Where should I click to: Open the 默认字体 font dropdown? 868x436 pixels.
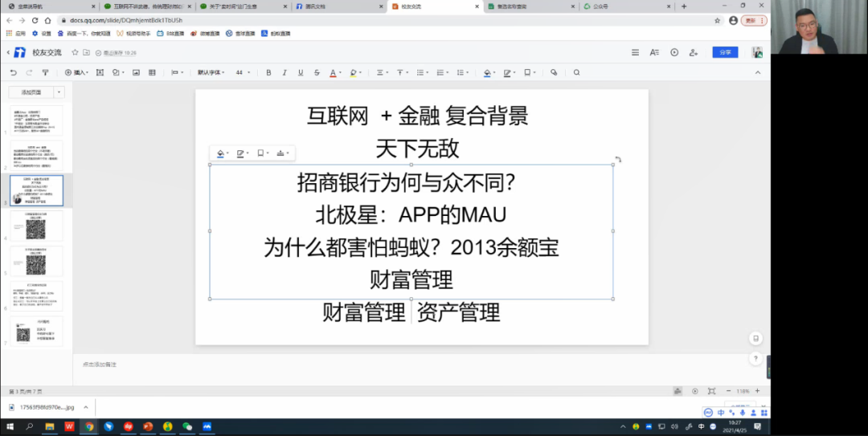211,72
